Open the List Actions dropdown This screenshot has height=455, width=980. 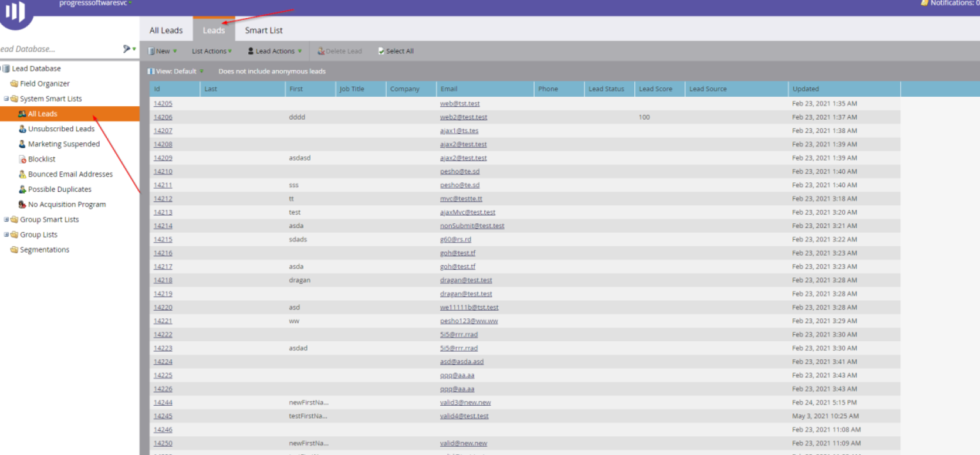coord(212,51)
